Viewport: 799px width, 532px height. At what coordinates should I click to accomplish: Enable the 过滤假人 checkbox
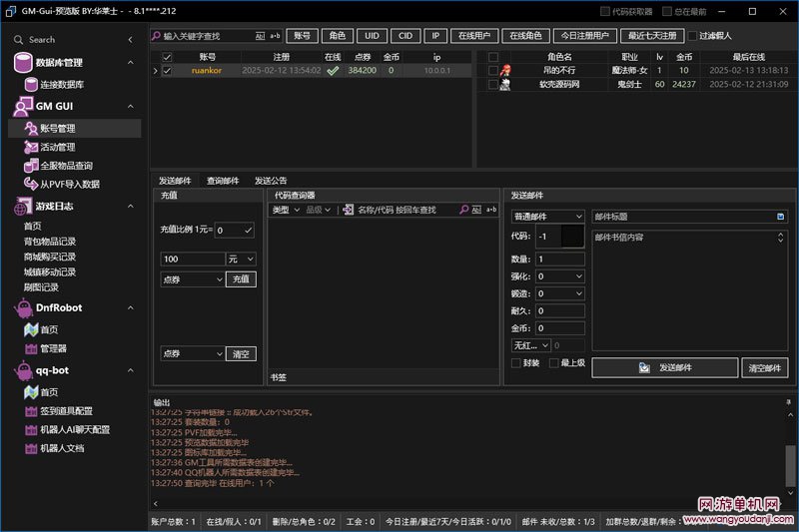pyautogui.click(x=693, y=36)
